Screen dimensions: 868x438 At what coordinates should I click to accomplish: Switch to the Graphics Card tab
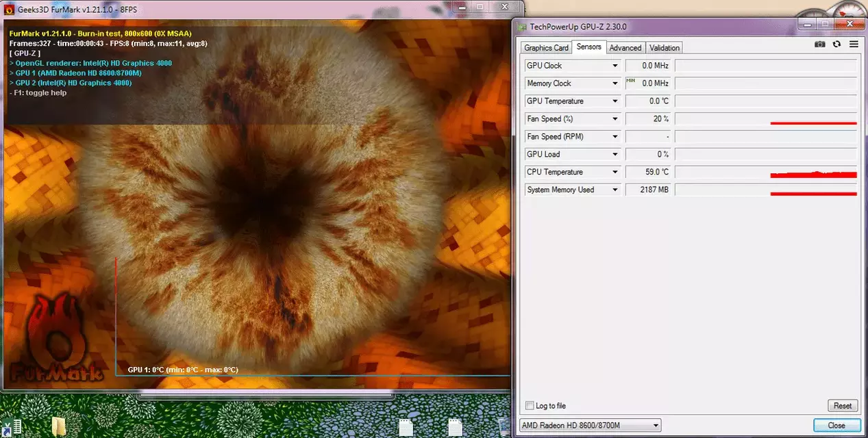(546, 48)
